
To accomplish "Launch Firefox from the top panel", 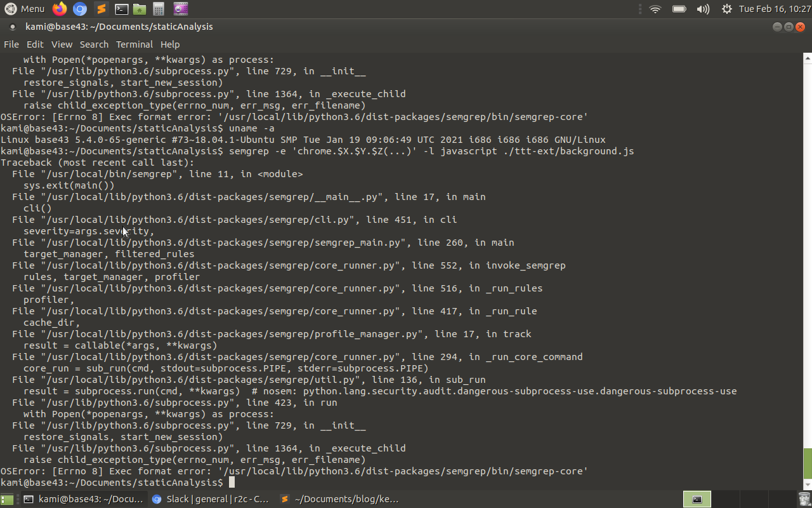I will (60, 9).
